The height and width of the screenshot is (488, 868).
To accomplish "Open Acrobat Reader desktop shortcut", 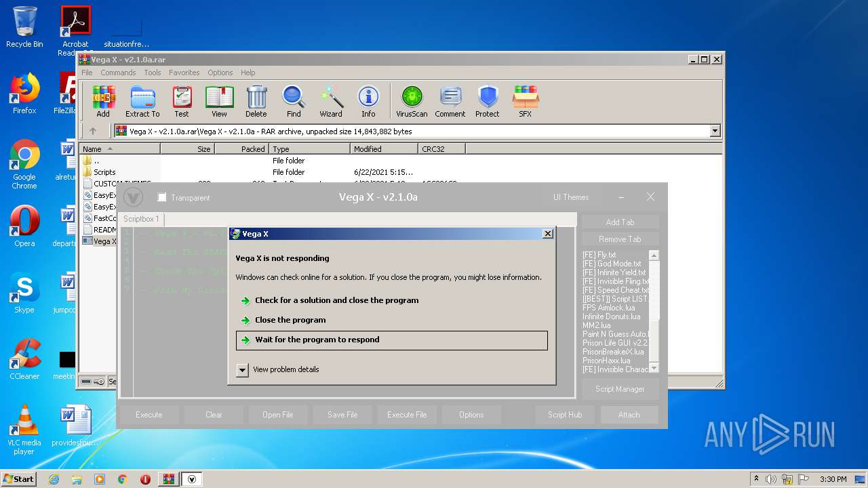I will pos(75,31).
